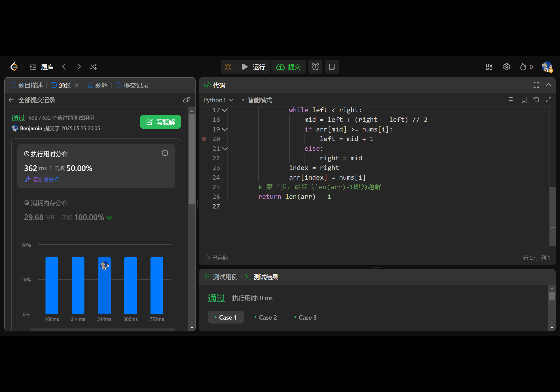Viewport: 560px width, 392px height.
Task: Open the settings gear icon
Action: (506, 66)
